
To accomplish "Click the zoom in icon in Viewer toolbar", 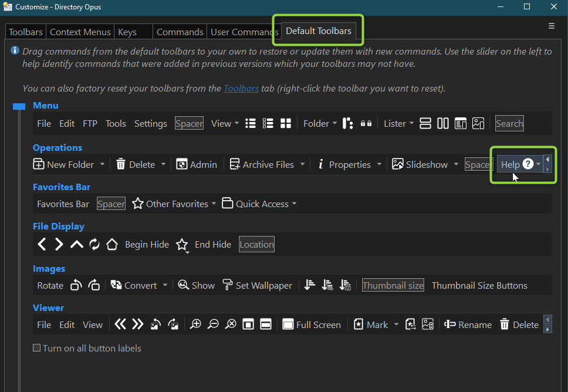I will pyautogui.click(x=196, y=325).
